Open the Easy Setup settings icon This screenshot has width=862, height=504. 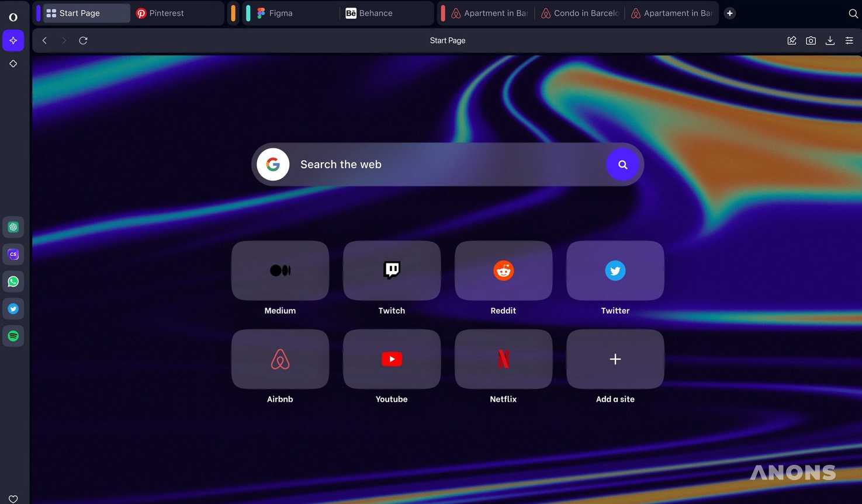pos(849,40)
